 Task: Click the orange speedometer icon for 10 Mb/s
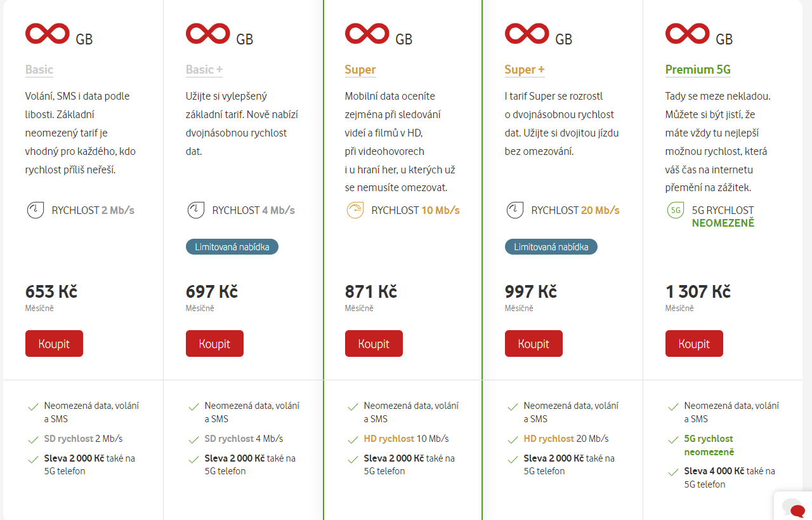click(355, 210)
